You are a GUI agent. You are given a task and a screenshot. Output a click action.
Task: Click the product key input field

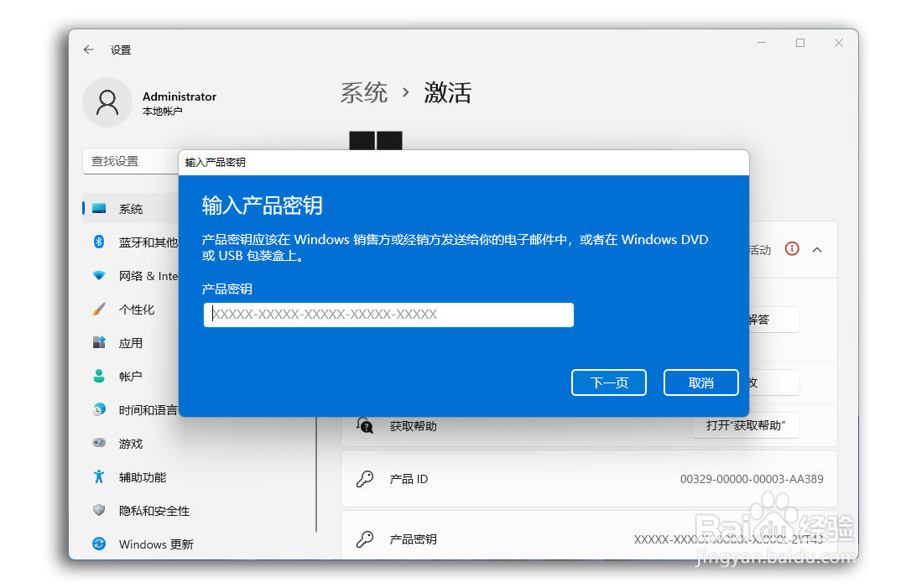[388, 315]
